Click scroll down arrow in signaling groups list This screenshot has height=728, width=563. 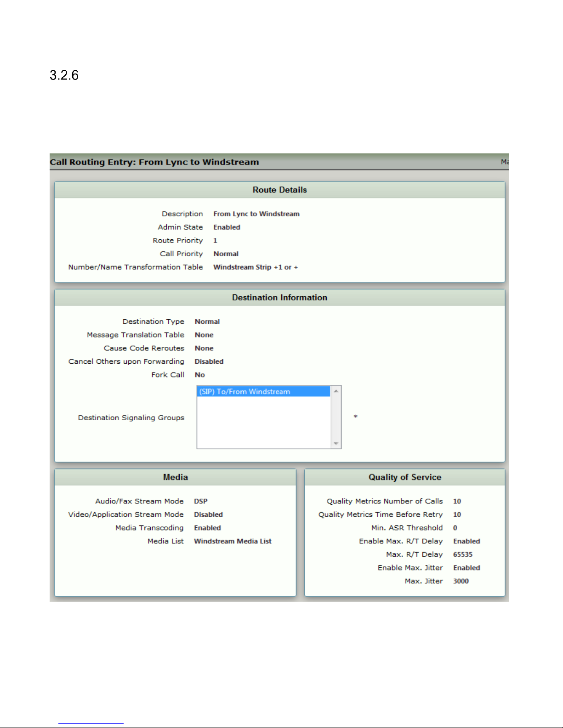336,444
